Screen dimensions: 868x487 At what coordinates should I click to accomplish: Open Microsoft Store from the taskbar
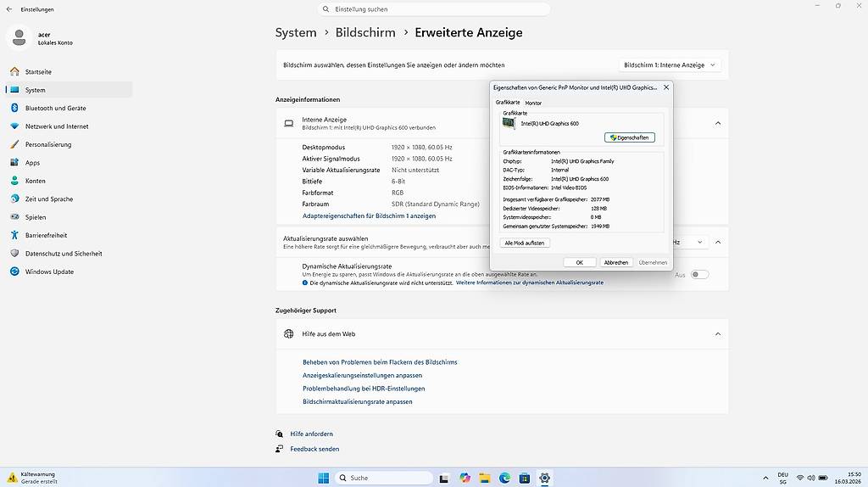(524, 478)
